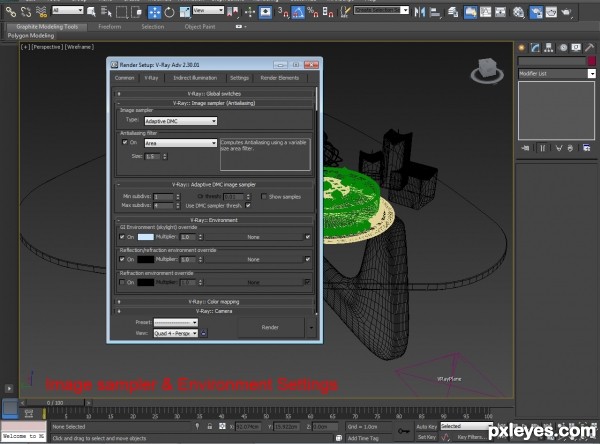The width and height of the screenshot is (600, 444).
Task: Open Image sampler Type dropdown
Action: pos(181,121)
